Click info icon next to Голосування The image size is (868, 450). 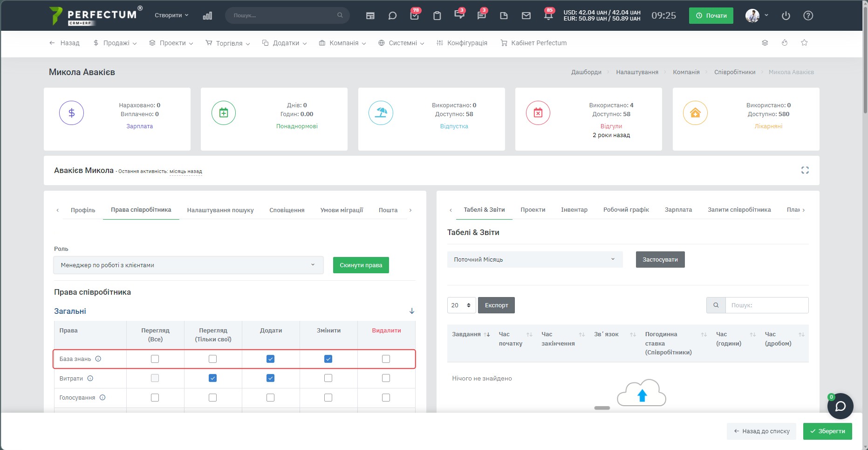tap(103, 397)
